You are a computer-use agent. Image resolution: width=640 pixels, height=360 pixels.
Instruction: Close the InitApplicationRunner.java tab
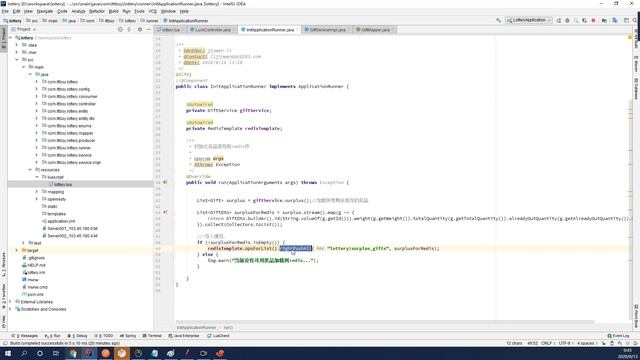click(x=297, y=30)
